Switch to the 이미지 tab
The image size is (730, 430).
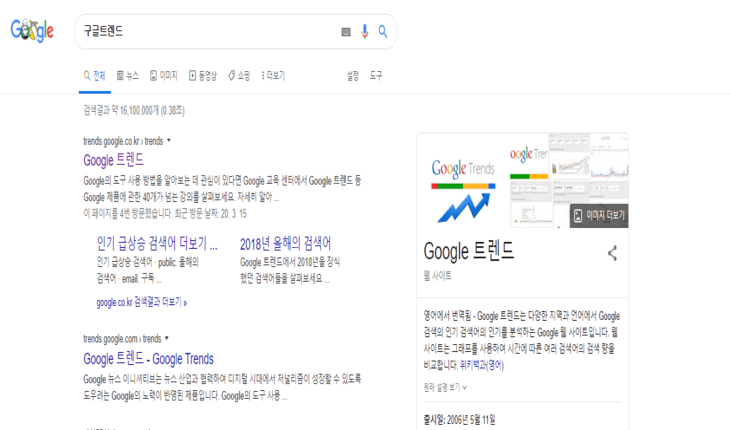point(163,76)
